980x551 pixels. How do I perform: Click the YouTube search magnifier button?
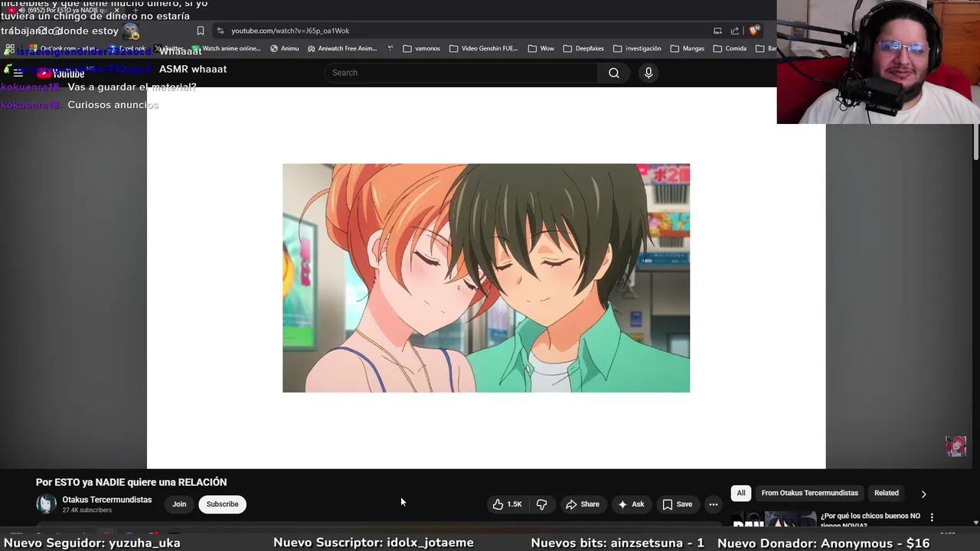pos(614,73)
